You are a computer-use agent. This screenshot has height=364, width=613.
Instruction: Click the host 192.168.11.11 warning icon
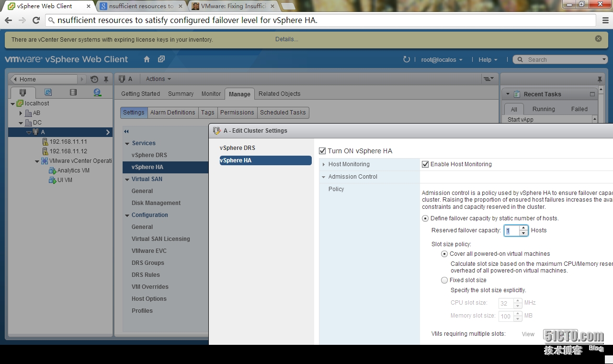coord(45,142)
